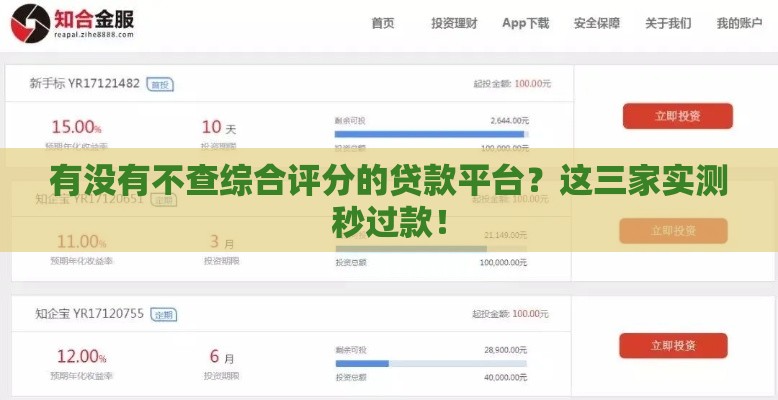Click 立即投资 for 新手标 YR17121482
Screen dimensions: 778x400
[677, 116]
